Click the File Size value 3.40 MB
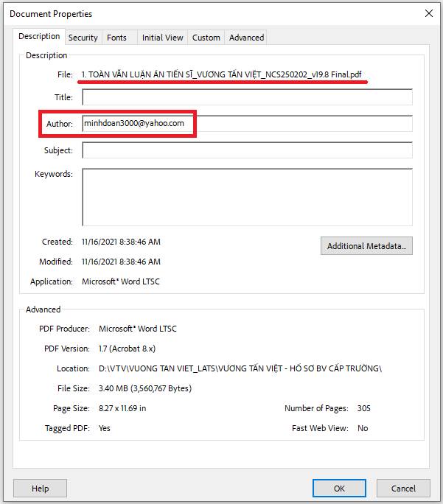 (144, 388)
